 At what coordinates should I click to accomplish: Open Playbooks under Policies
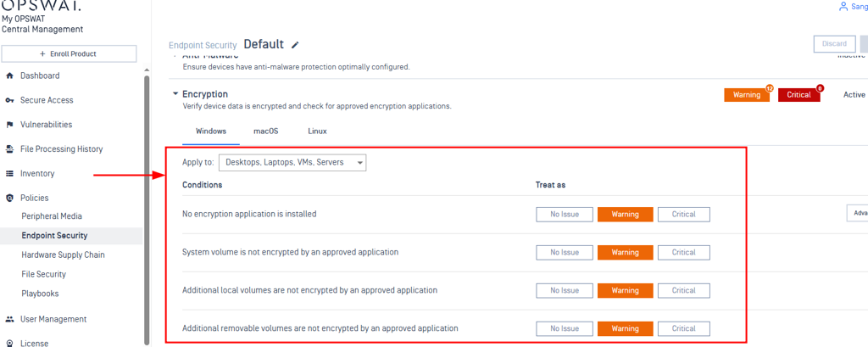click(x=40, y=294)
